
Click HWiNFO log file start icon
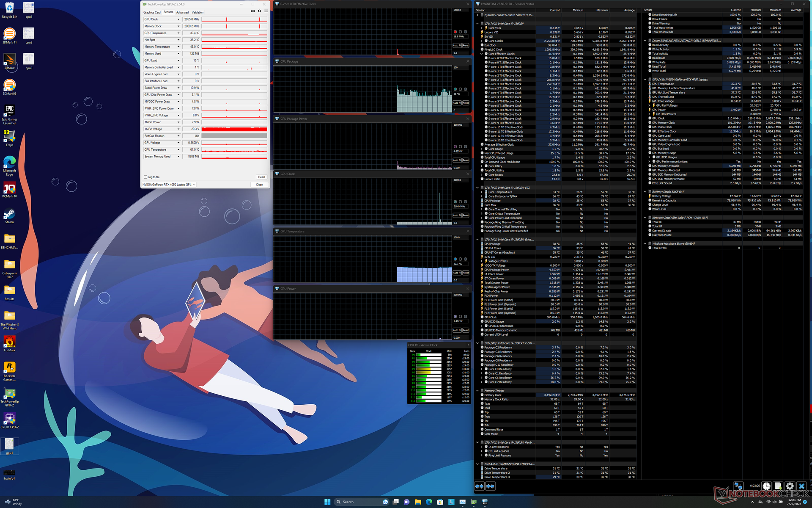coord(778,486)
